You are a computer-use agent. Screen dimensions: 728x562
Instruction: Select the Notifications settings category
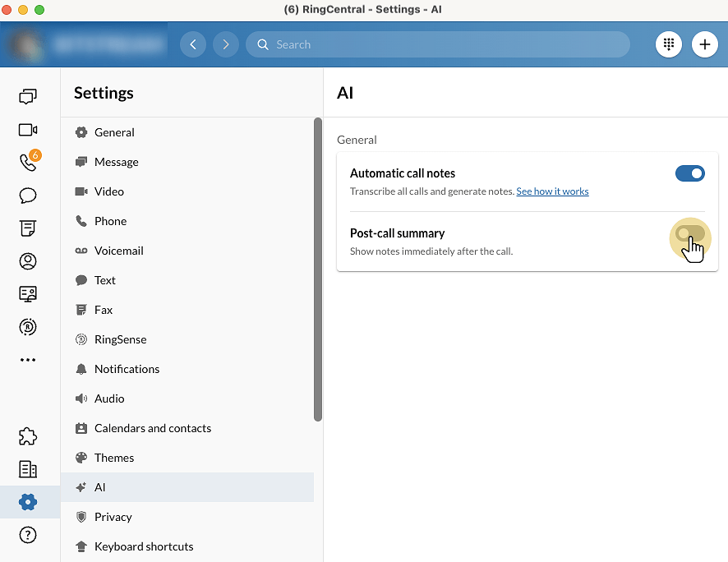(127, 369)
